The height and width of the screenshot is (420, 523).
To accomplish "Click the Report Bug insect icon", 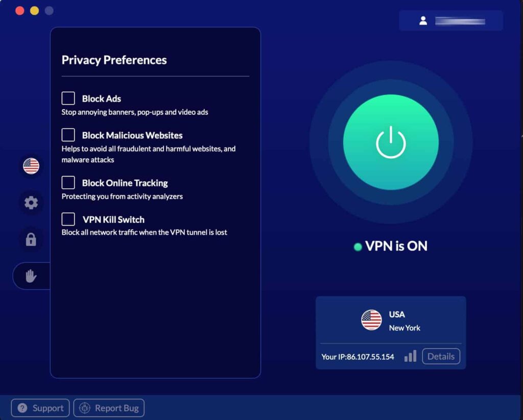I will pyautogui.click(x=85, y=408).
